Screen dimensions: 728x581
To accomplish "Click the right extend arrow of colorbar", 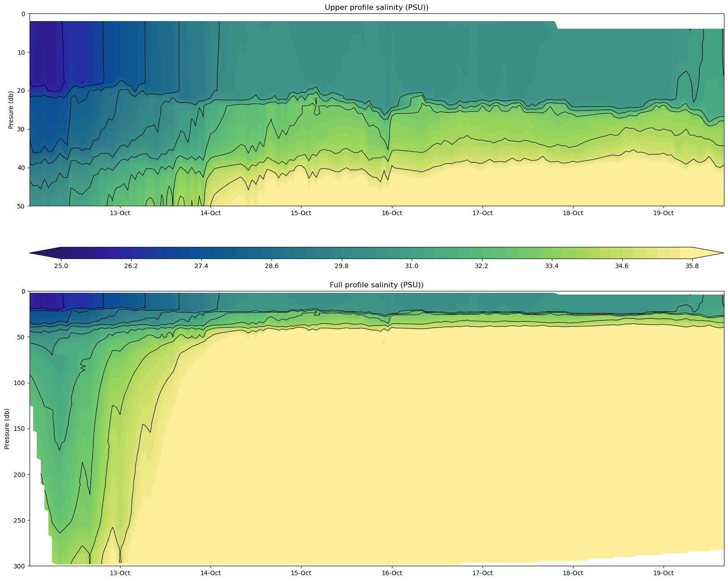I will point(708,253).
